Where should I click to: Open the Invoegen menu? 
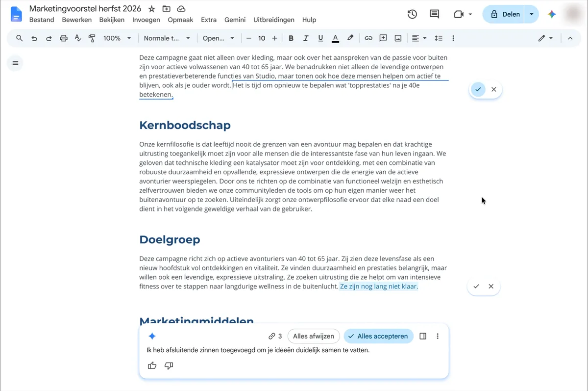click(x=146, y=20)
